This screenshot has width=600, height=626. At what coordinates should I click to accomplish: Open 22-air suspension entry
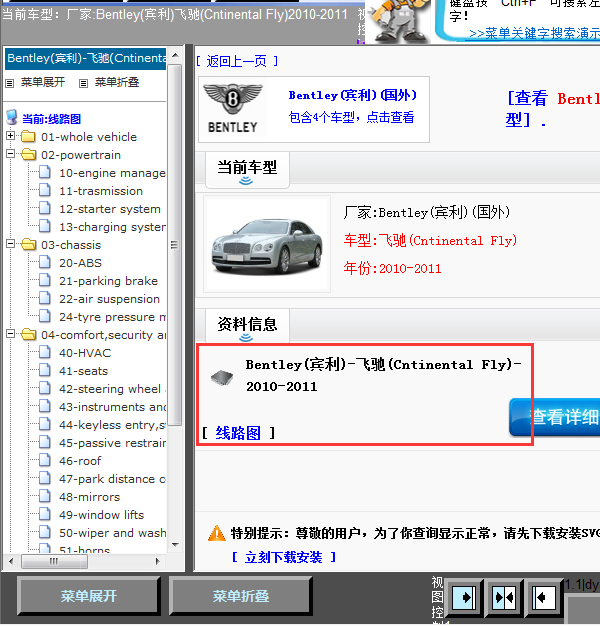point(109,299)
